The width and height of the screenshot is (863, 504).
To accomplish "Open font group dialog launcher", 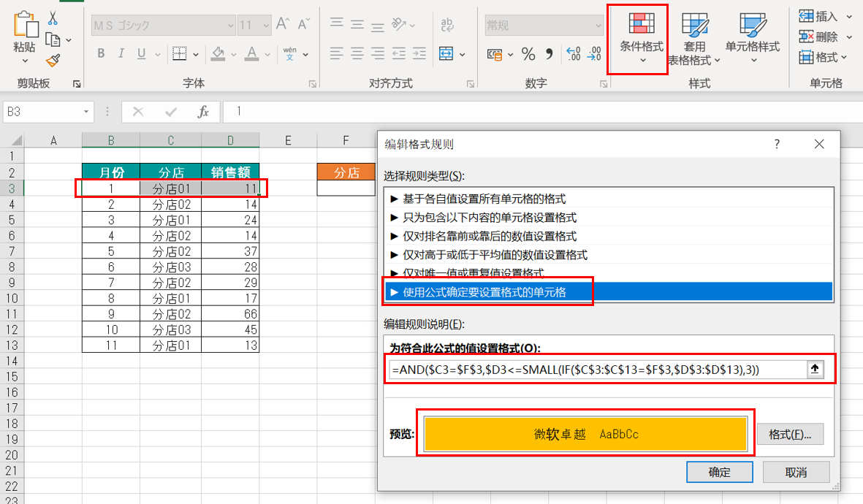I will pos(313,83).
